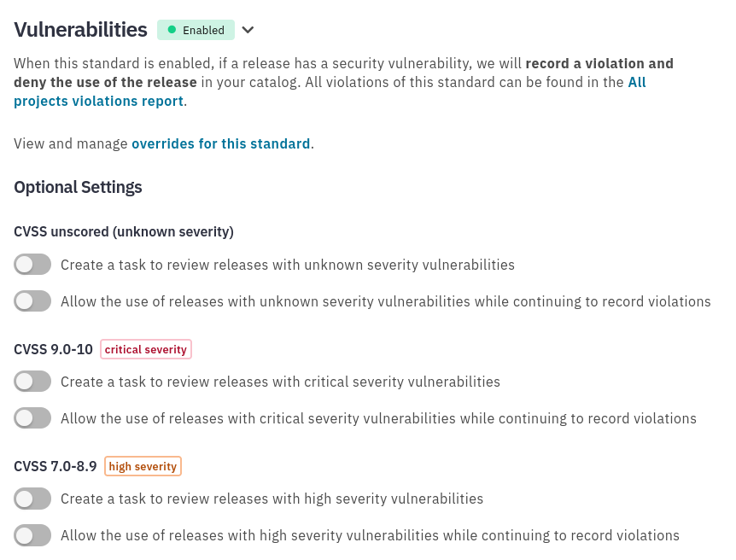Enable task creation for critical severity vulnerabilities

[32, 381]
